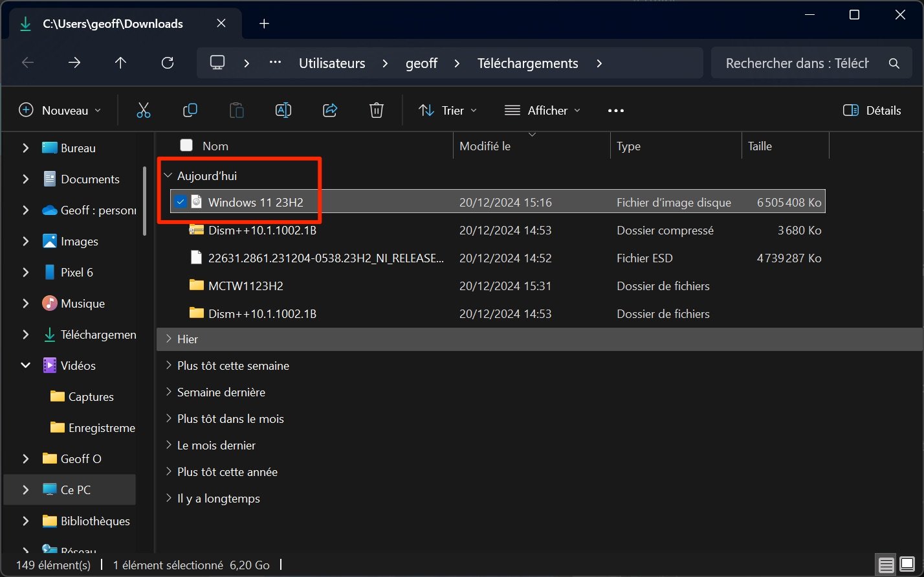
Task: Open the Afficher view dropdown
Action: (542, 111)
